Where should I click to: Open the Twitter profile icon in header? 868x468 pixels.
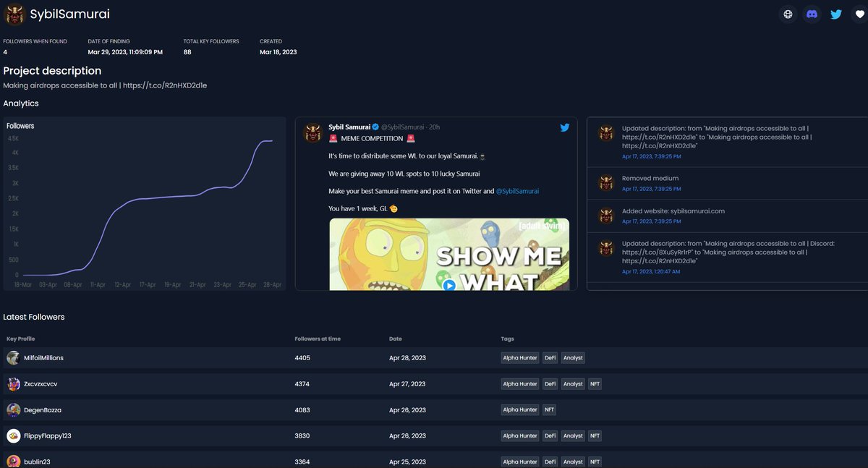tap(836, 14)
